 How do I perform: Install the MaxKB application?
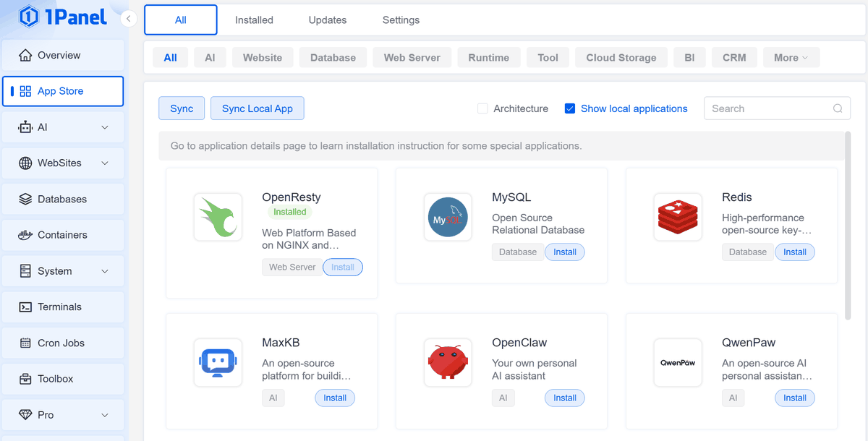coord(335,398)
